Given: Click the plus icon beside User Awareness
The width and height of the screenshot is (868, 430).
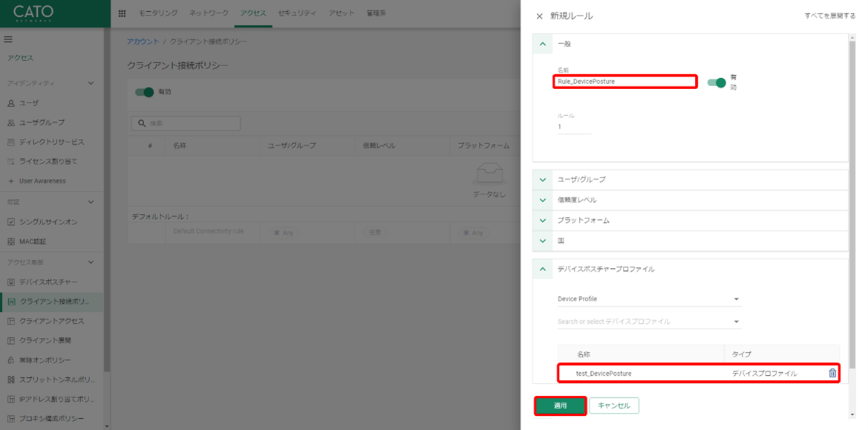Looking at the screenshot, I should point(11,181).
